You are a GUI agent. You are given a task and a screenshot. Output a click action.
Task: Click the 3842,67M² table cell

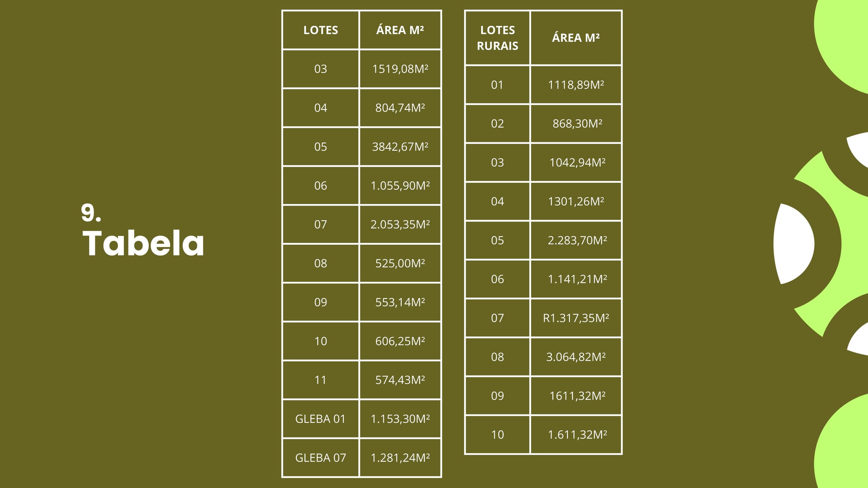click(400, 147)
